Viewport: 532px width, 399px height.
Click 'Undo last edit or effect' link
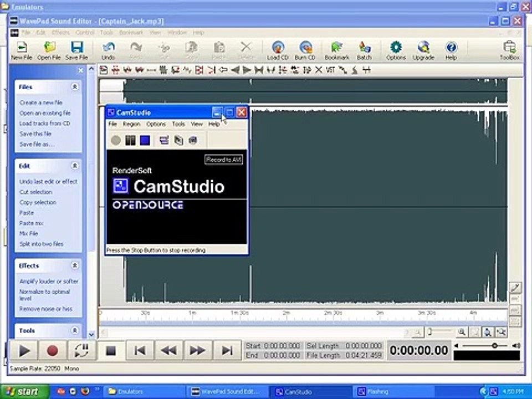coord(48,182)
